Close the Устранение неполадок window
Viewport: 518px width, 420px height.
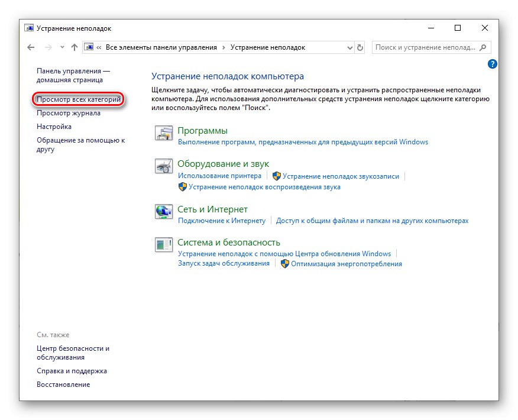(485, 28)
